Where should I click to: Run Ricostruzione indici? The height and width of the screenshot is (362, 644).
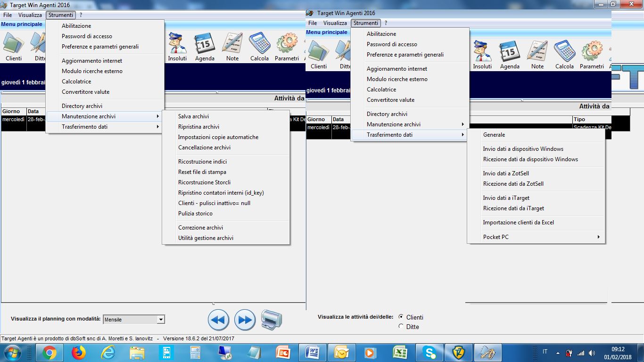226,162
